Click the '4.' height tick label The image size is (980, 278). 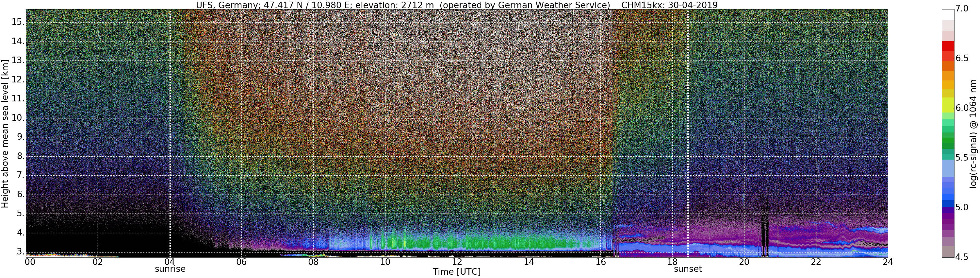(20, 233)
